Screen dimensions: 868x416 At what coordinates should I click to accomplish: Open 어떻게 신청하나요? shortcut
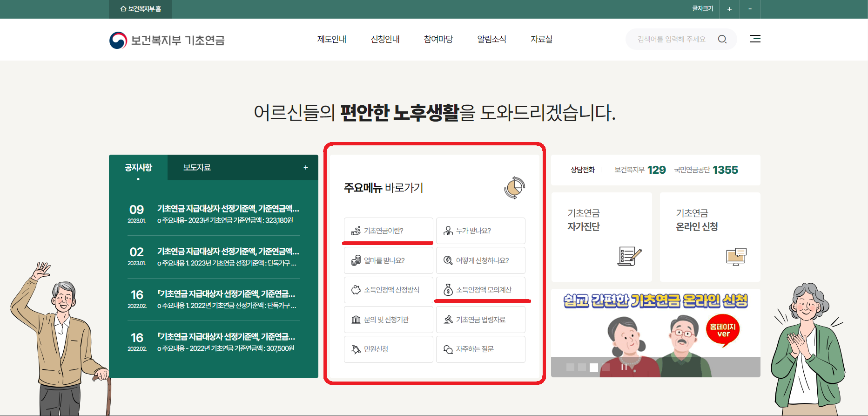481,260
